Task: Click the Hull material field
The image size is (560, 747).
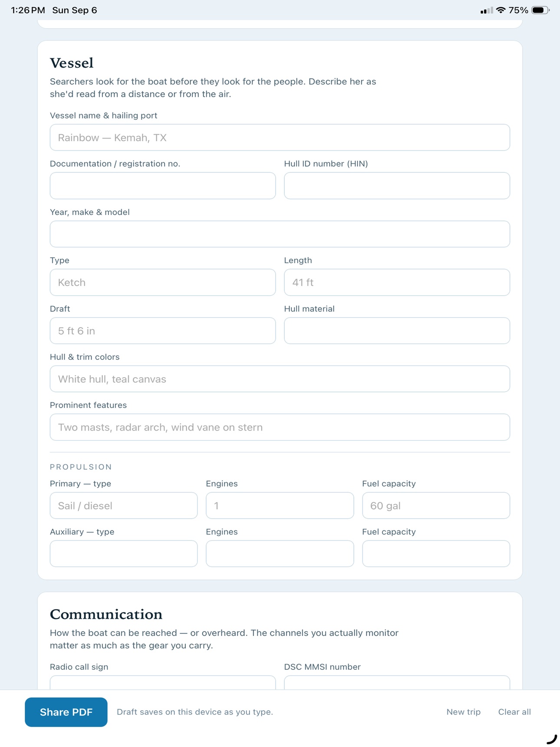Action: tap(397, 331)
